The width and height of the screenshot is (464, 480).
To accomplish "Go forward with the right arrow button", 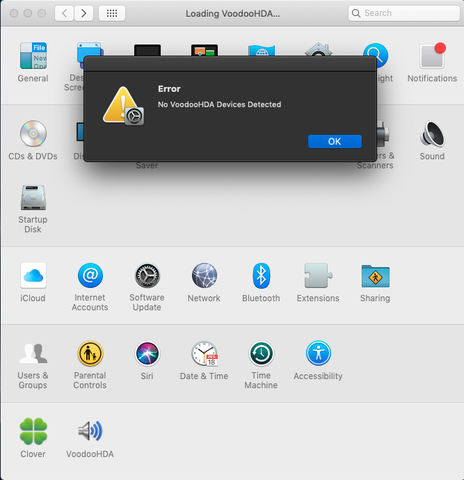I will (84, 13).
